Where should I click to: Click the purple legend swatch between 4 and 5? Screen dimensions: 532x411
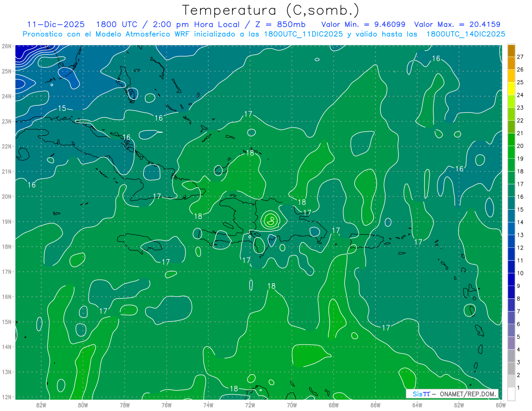tap(512, 343)
